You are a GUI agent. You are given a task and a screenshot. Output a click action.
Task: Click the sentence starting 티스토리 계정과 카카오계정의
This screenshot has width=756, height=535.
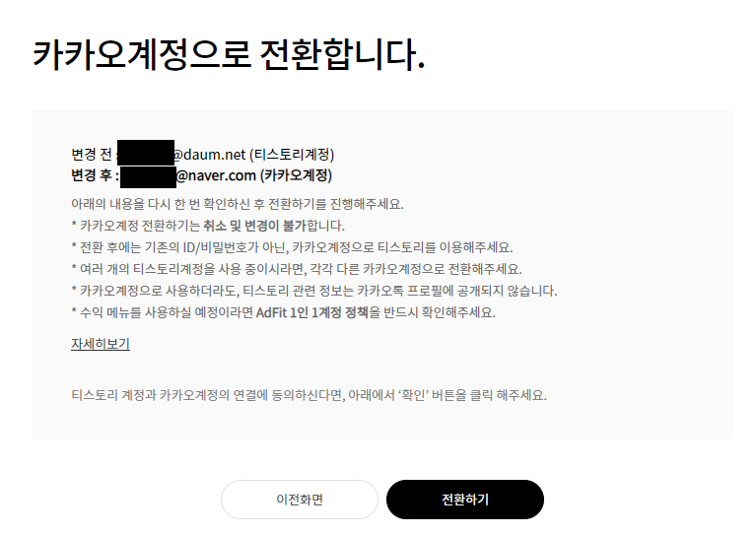click(309, 395)
